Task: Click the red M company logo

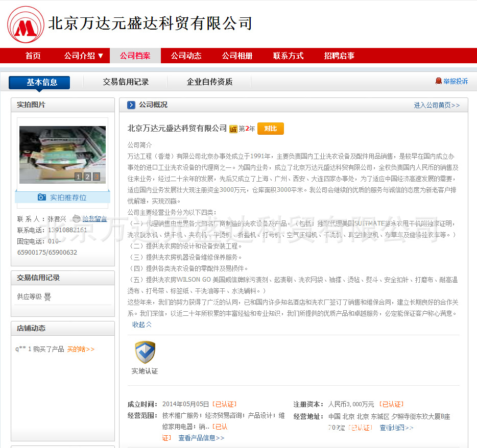Action: pos(26,24)
